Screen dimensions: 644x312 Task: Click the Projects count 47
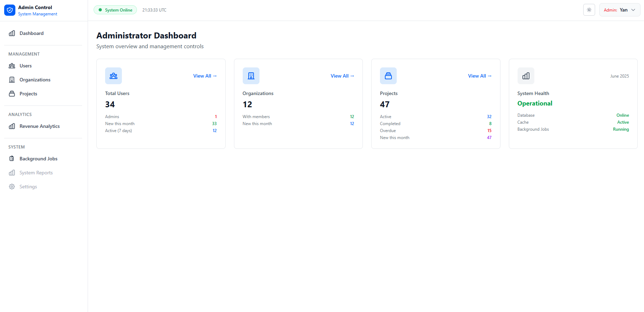pyautogui.click(x=385, y=104)
